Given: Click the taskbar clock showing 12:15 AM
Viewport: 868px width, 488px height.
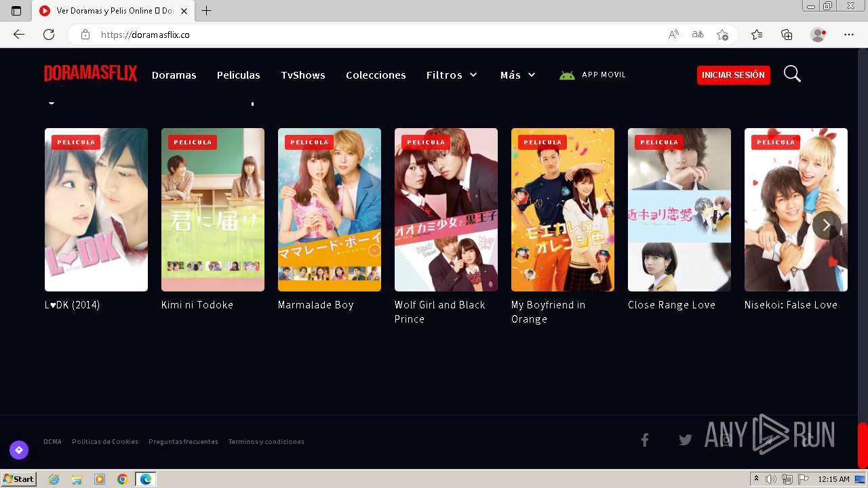Looking at the screenshot, I should [833, 479].
